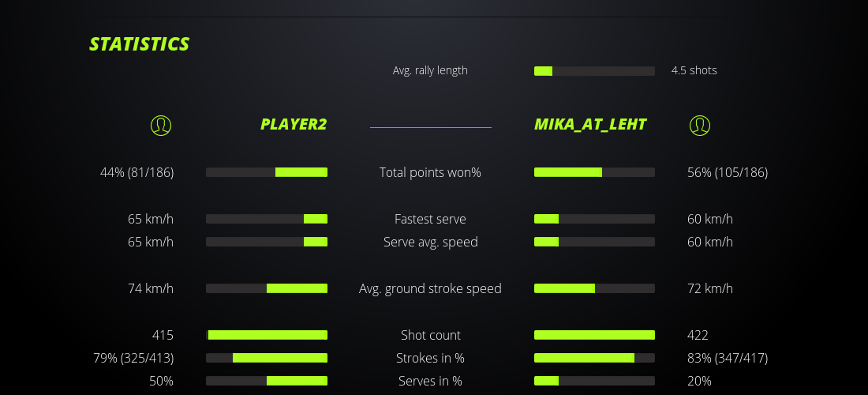Viewport: 868px width, 395px height.
Task: Click PLAYER2's Total points won bar
Action: tap(267, 172)
